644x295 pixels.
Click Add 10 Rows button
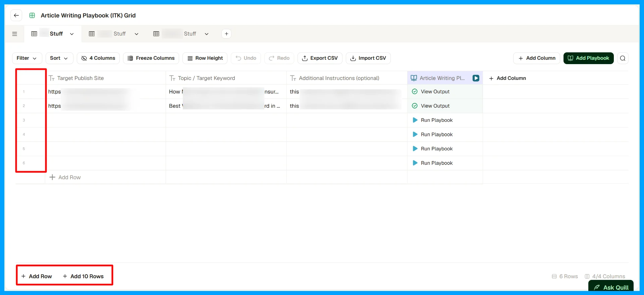tap(83, 276)
